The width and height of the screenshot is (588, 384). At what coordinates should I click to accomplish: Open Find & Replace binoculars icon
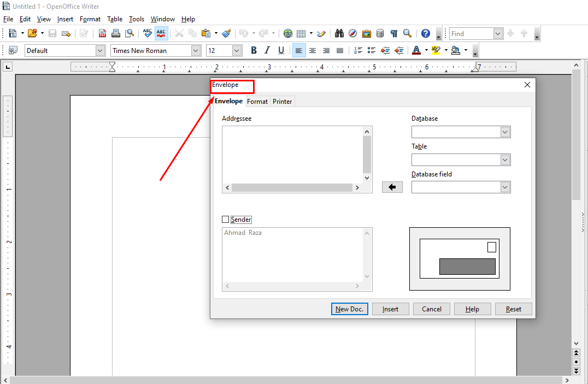[339, 33]
